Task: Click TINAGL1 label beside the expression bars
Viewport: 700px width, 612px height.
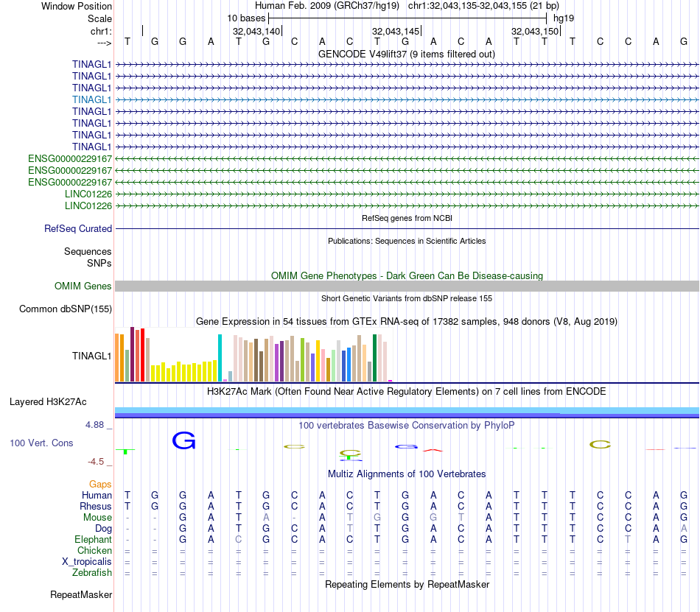Action: [x=91, y=356]
